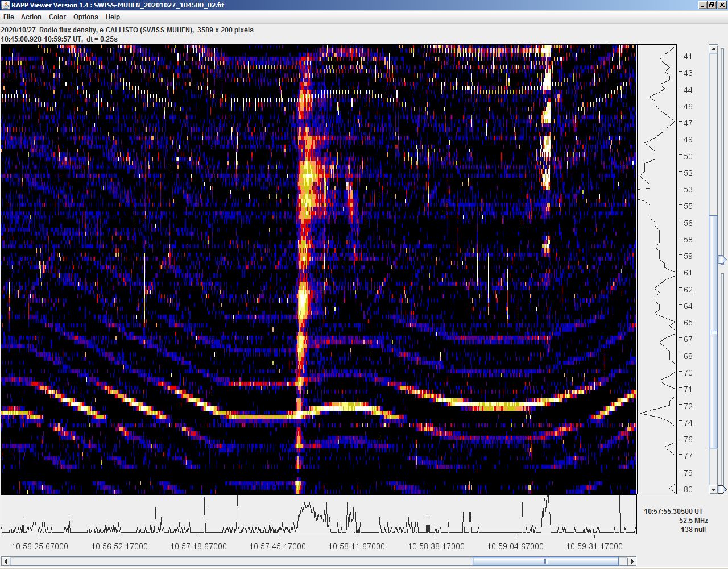Click the 65 frequency axis label

click(688, 323)
